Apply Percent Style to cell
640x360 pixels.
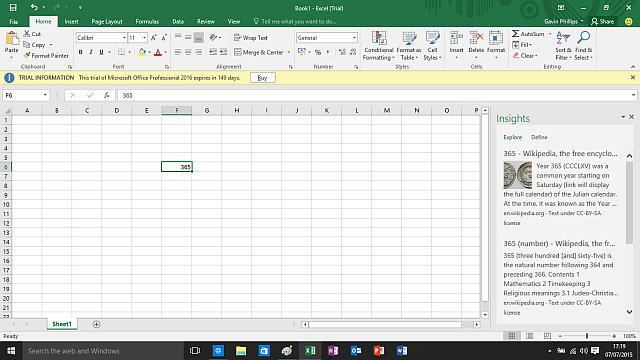(318, 52)
